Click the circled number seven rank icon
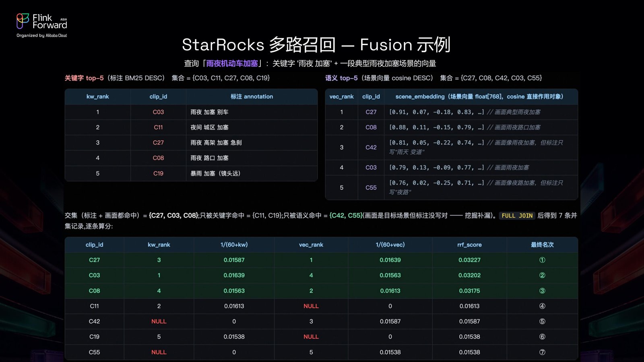Viewport: 644px width, 362px height. click(x=542, y=352)
